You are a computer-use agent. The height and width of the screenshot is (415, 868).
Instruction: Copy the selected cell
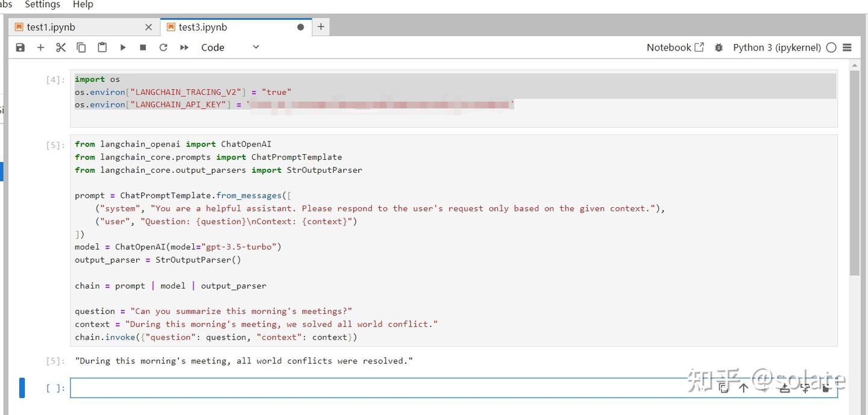(x=81, y=48)
